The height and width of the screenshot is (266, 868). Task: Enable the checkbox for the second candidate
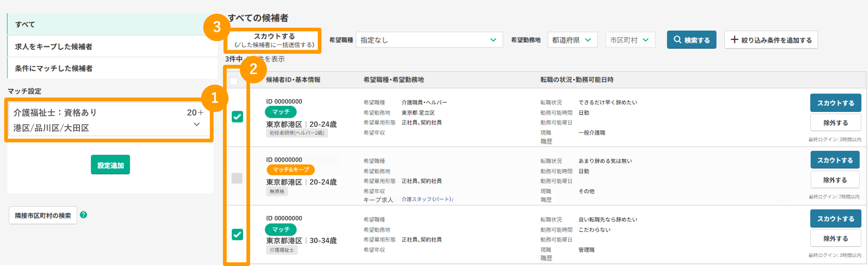pyautogui.click(x=237, y=179)
